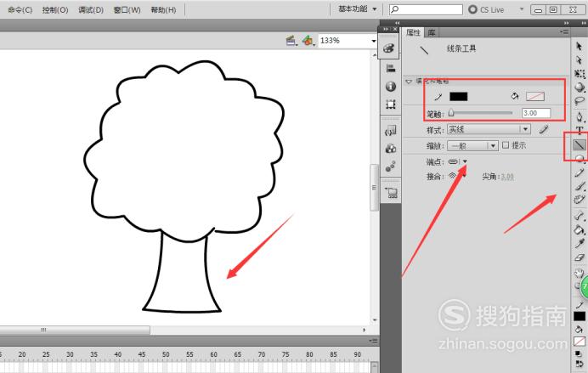
Task: Switch to the 库 library tab
Action: click(432, 32)
